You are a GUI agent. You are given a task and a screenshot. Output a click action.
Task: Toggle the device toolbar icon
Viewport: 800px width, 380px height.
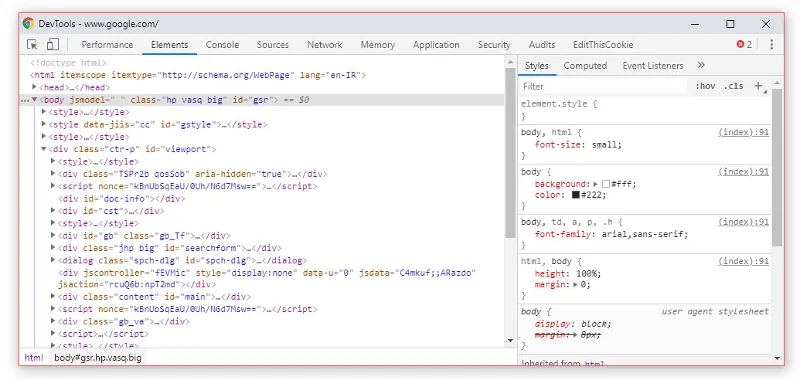[x=53, y=44]
